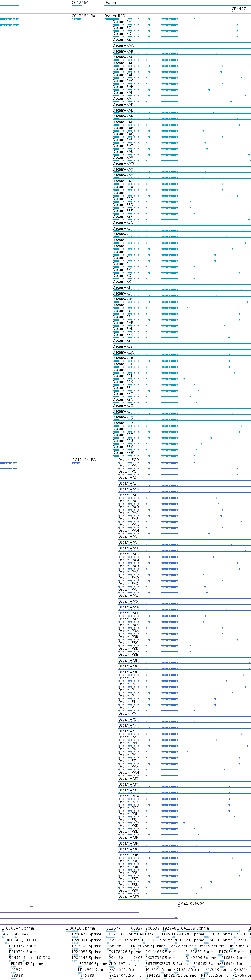Click transcript label Dscam-RBX
Viewport: 251px width, 980px height.
coord(123,335)
